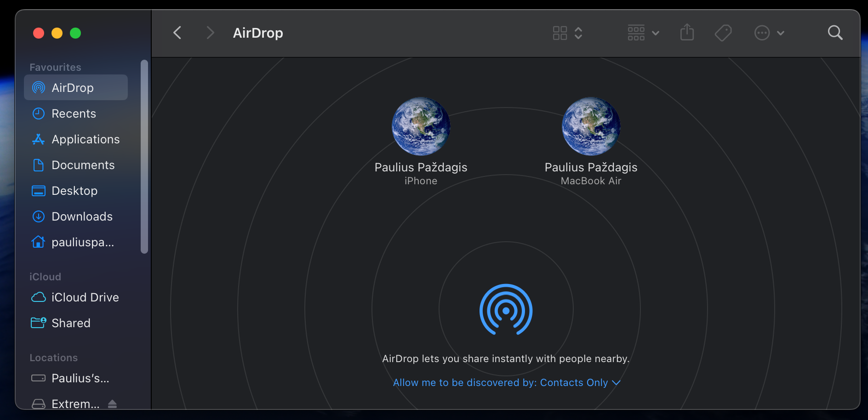The width and height of the screenshot is (868, 420).
Task: Click the Locations section header
Action: (x=53, y=358)
